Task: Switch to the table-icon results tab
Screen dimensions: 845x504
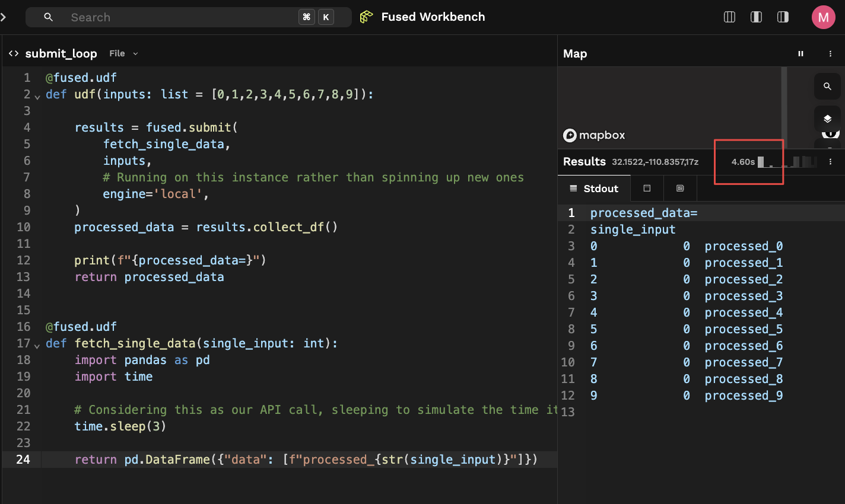Action: 680,189
